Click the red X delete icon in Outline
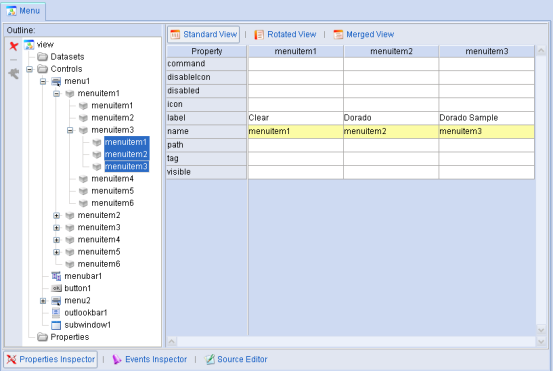 (x=14, y=46)
